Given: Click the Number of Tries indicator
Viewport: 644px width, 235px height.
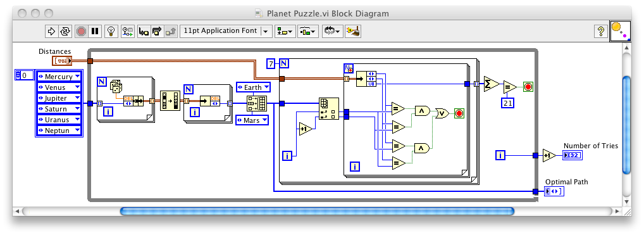Looking at the screenshot, I should (x=573, y=155).
